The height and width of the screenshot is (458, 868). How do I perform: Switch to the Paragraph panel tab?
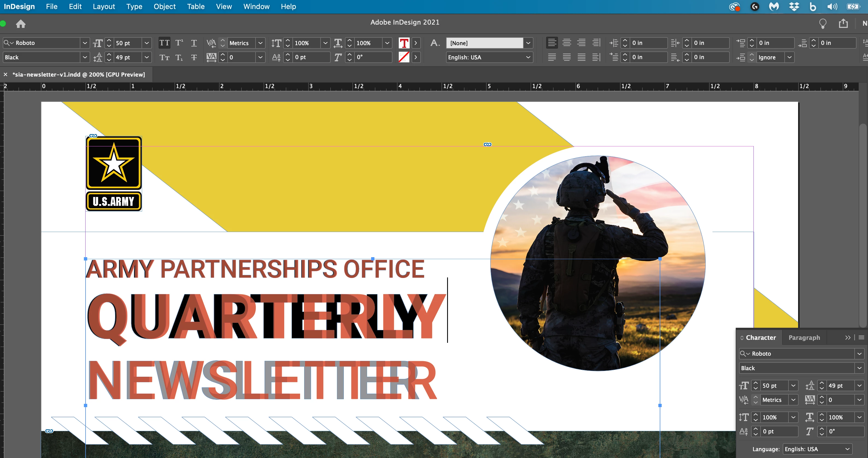804,338
